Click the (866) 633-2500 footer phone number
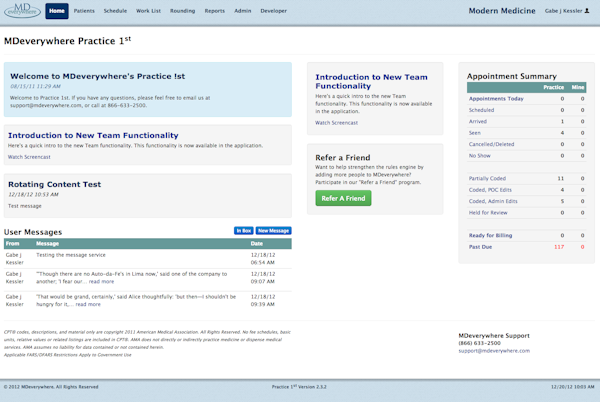The image size is (600, 402). (x=479, y=343)
